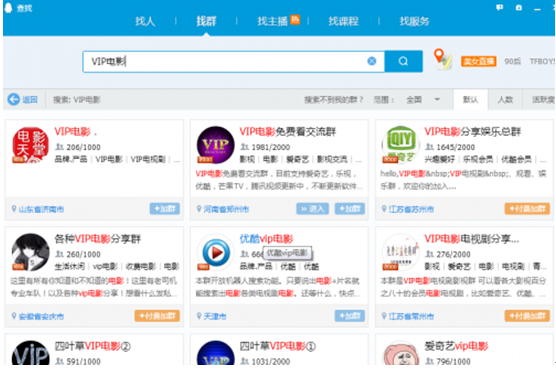Open the 找人 tab
Image resolution: width=556 pixels, height=374 pixels.
coord(145,21)
